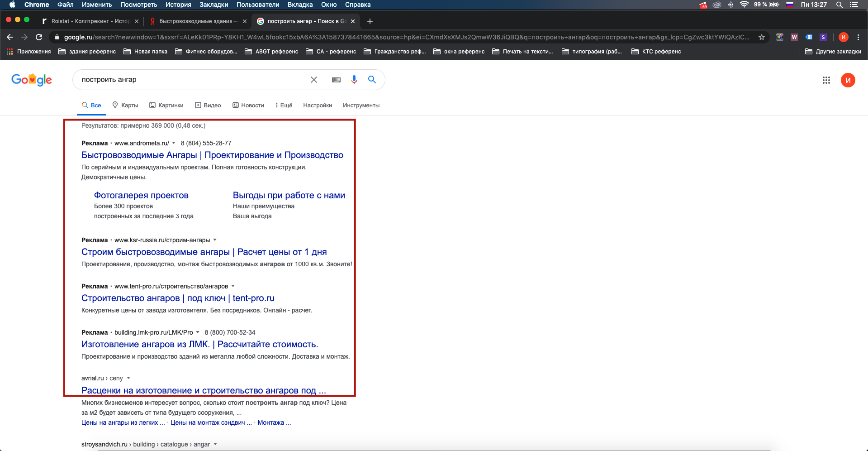
Task: Switch to the Видео tab
Action: coord(208,106)
